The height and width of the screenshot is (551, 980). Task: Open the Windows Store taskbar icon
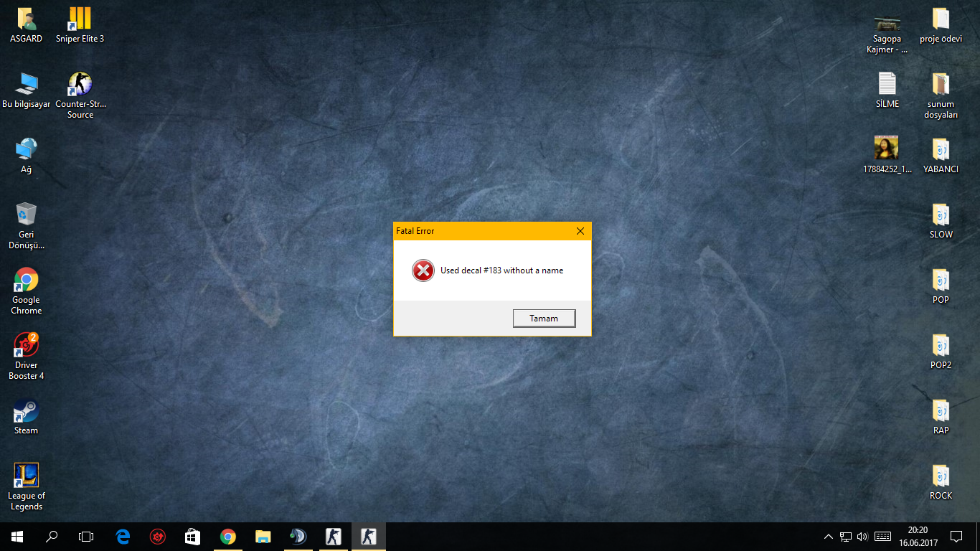(193, 537)
